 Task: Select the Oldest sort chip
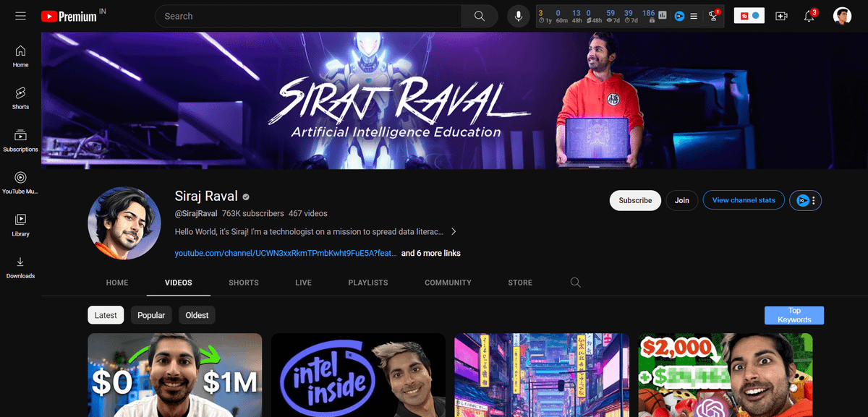click(197, 315)
